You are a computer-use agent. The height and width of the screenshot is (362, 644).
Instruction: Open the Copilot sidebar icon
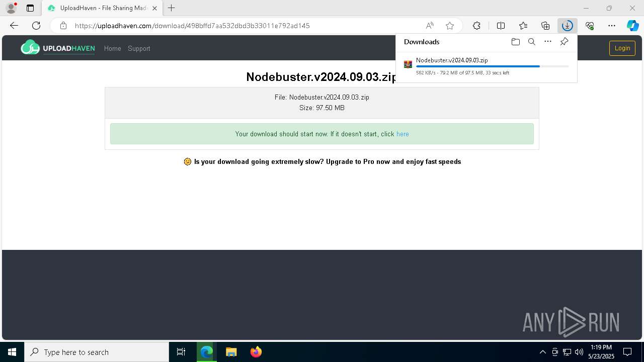(632, 26)
